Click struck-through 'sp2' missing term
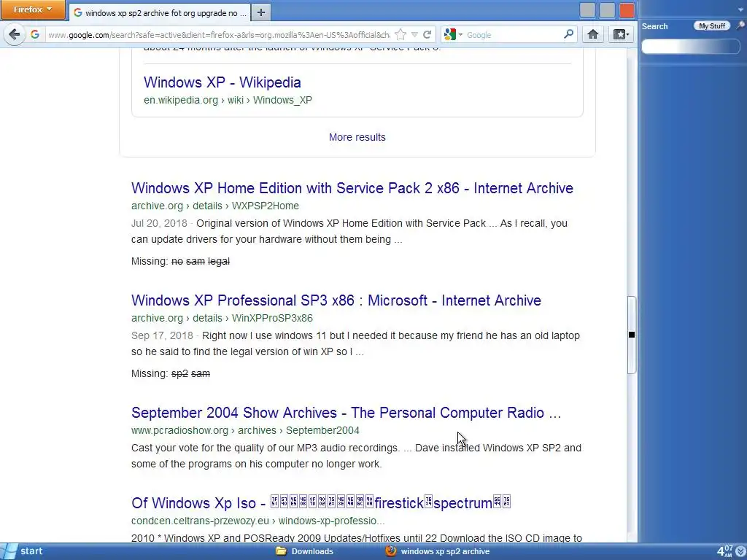This screenshot has height=560, width=747. pos(179,374)
